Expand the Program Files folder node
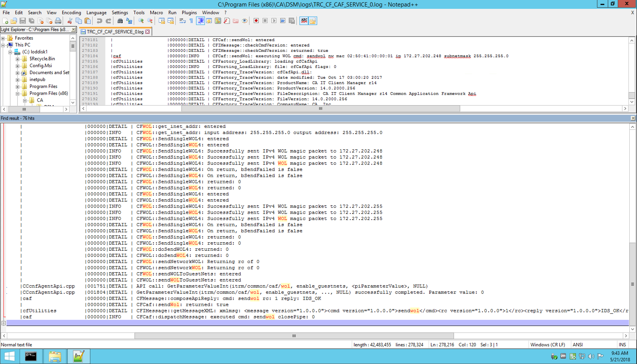 pos(17,87)
